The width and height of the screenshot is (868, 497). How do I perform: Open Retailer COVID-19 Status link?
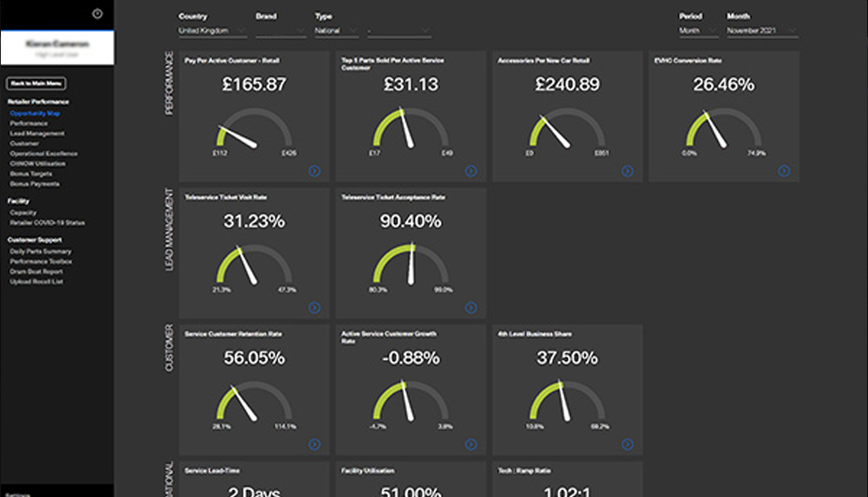point(47,223)
